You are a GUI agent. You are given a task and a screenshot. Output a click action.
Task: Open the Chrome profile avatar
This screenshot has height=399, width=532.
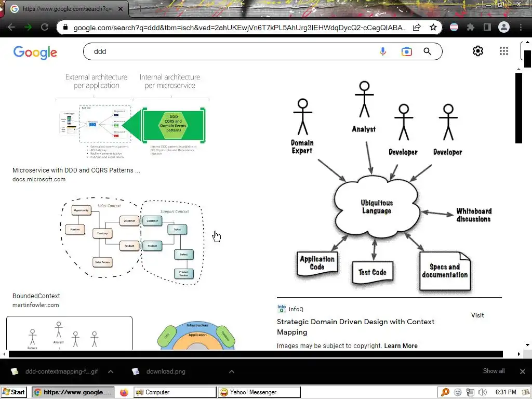click(504, 27)
